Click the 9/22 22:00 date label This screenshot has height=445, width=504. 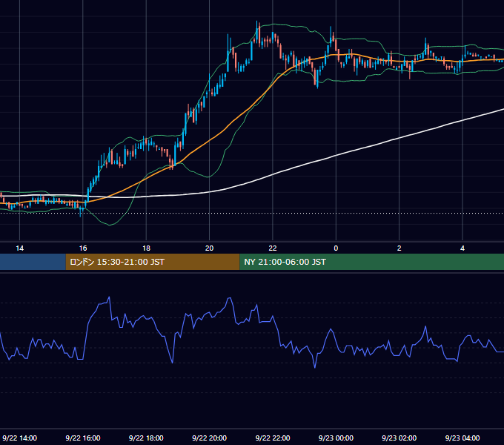(x=273, y=438)
